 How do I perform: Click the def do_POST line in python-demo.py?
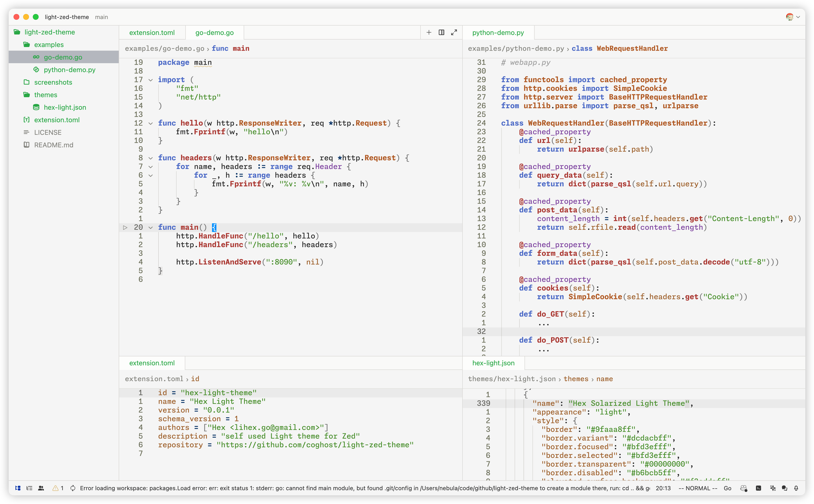tap(559, 340)
